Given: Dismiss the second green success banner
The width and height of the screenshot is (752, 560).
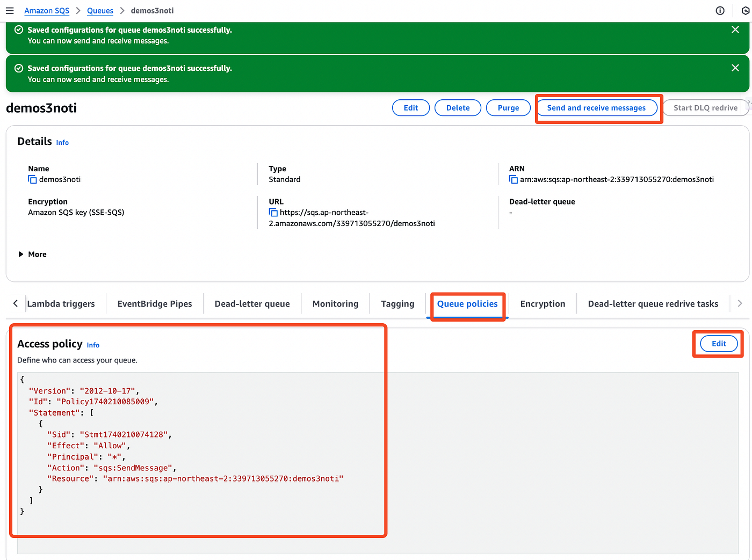Looking at the screenshot, I should 735,68.
